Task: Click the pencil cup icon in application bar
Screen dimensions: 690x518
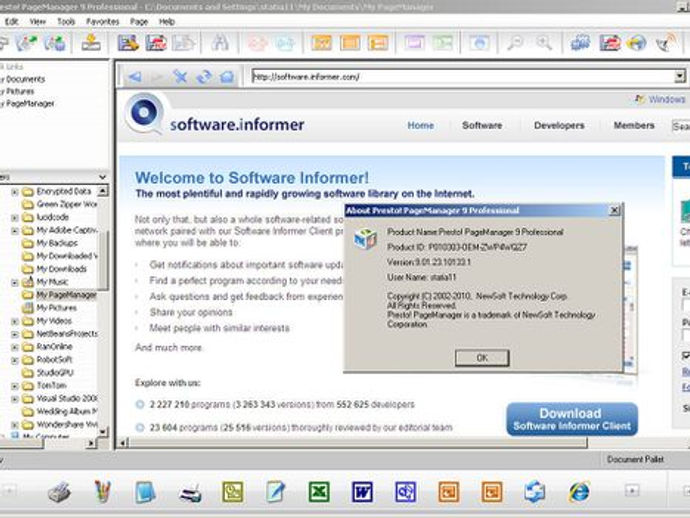Action: (x=103, y=491)
